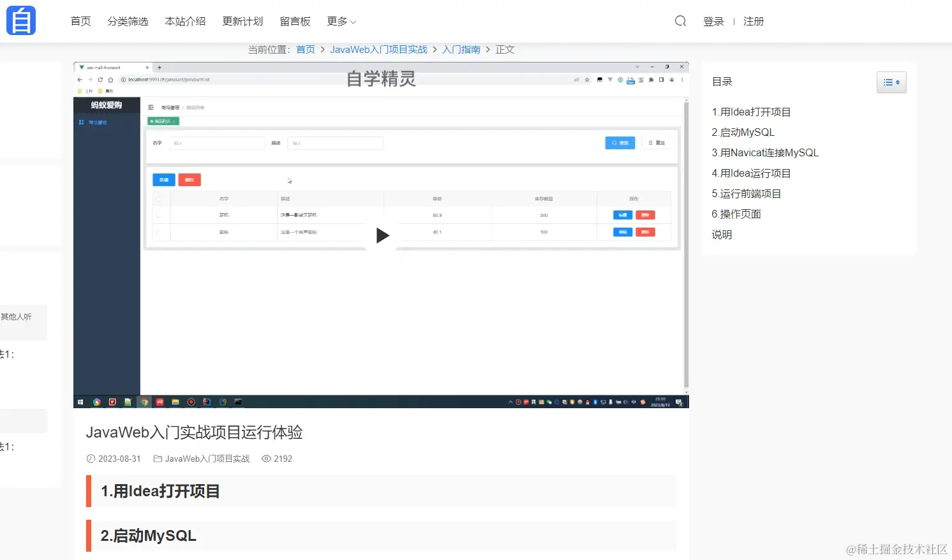The width and height of the screenshot is (952, 560).
Task: Click the 蚂蚁爱购 sidebar title in video
Action: pyautogui.click(x=107, y=105)
